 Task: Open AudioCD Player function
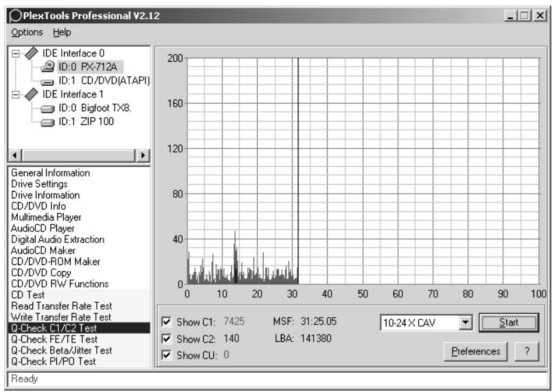point(43,229)
